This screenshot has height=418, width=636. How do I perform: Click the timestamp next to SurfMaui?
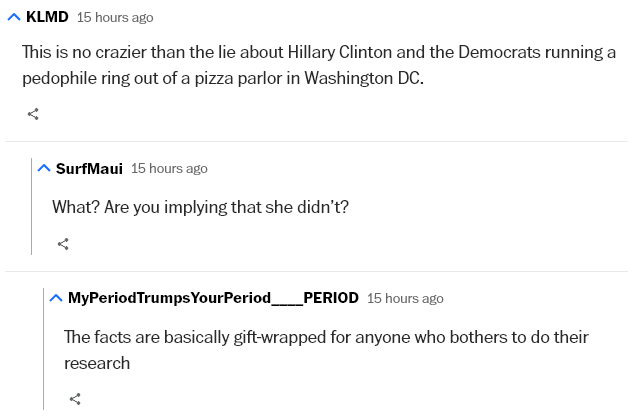click(x=169, y=168)
